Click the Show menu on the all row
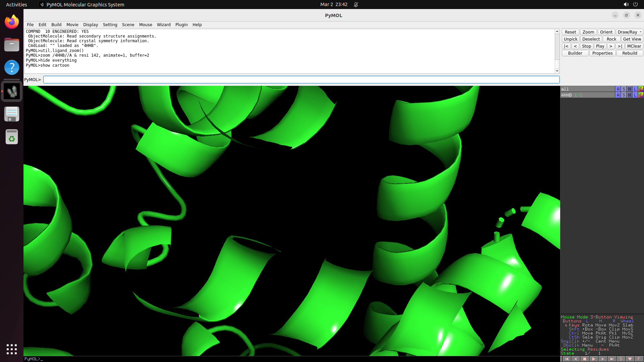644x362 pixels. 624,89
